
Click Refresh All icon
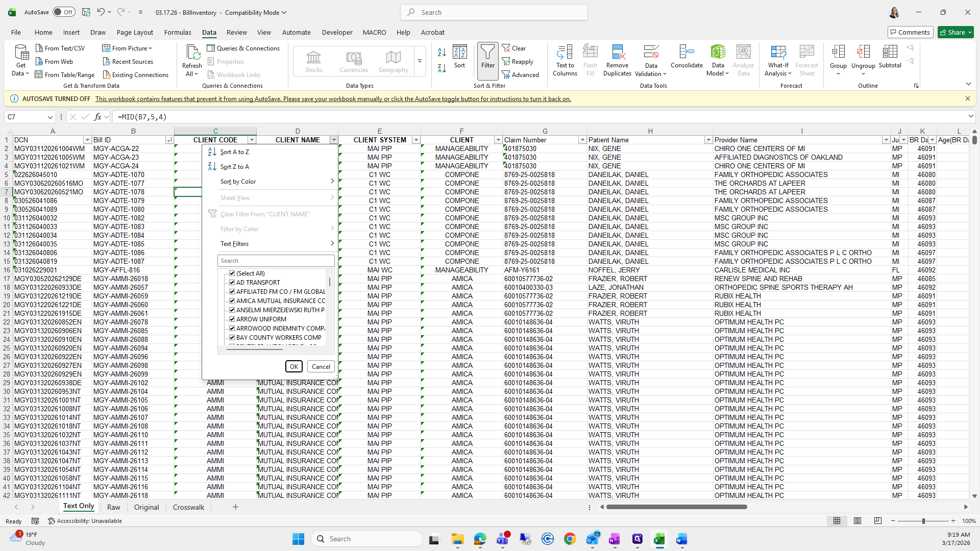tap(192, 53)
